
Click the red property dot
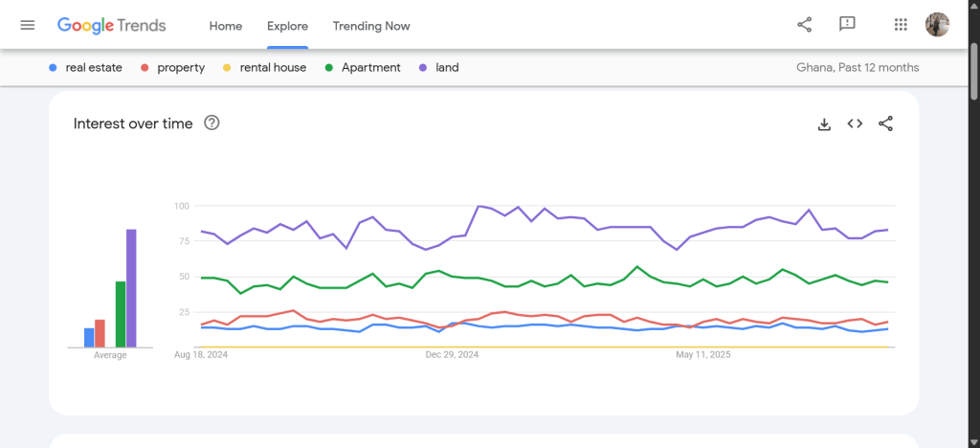click(145, 67)
